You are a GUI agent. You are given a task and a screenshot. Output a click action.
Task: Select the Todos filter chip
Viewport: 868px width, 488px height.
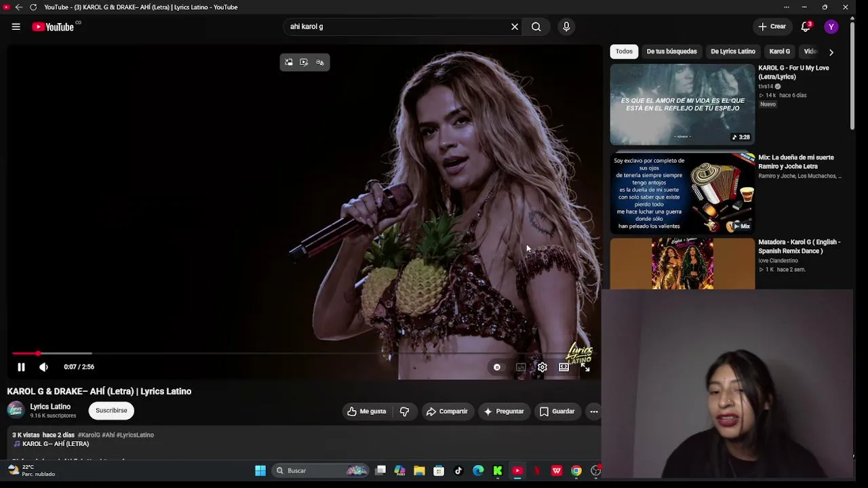click(x=624, y=52)
